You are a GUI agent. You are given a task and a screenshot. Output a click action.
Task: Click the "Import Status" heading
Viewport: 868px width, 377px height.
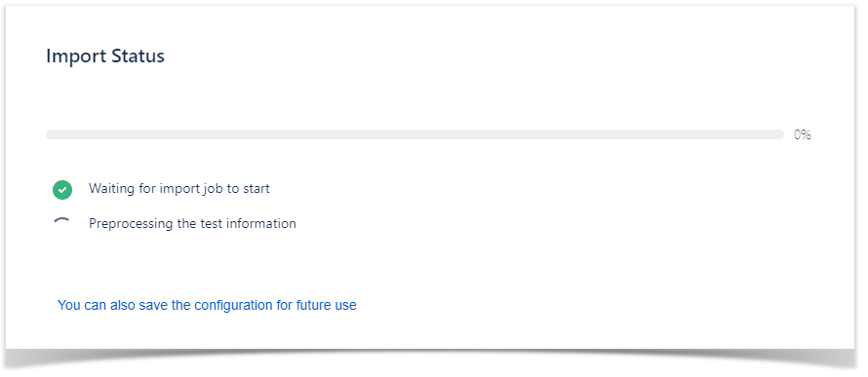(x=105, y=56)
